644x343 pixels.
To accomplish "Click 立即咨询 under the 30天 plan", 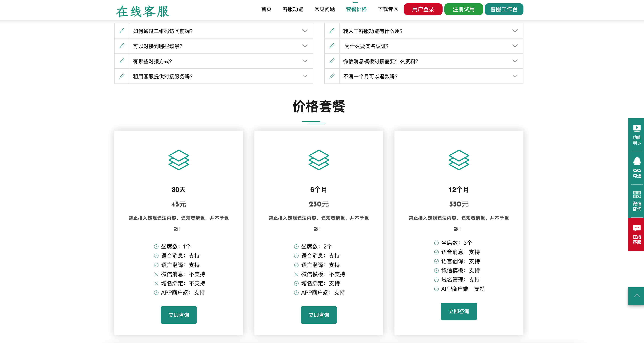I will 179,315.
